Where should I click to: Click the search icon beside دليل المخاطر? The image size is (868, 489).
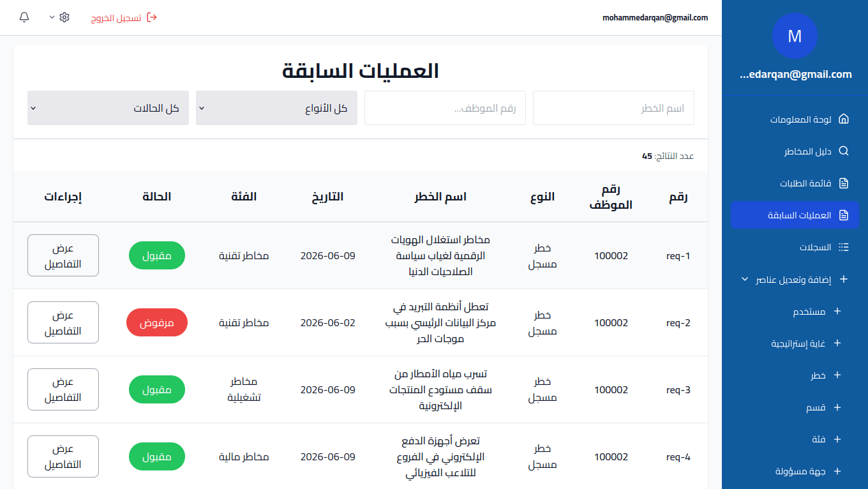pos(844,151)
